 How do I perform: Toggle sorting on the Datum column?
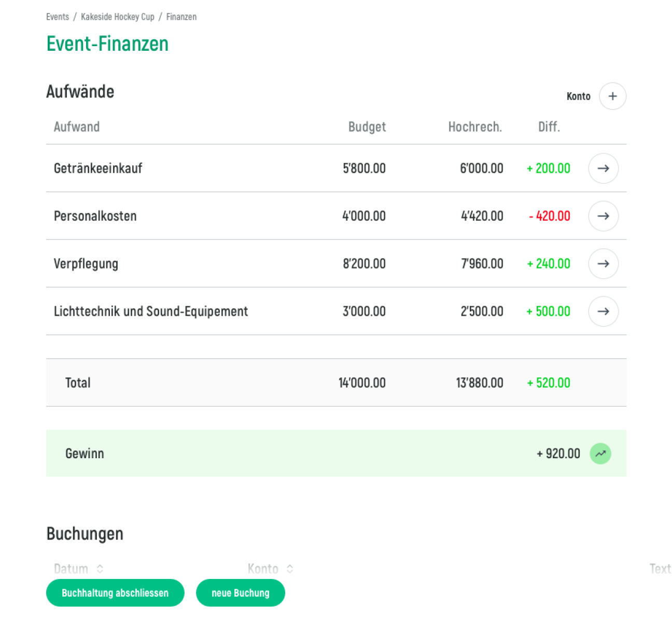coord(100,569)
